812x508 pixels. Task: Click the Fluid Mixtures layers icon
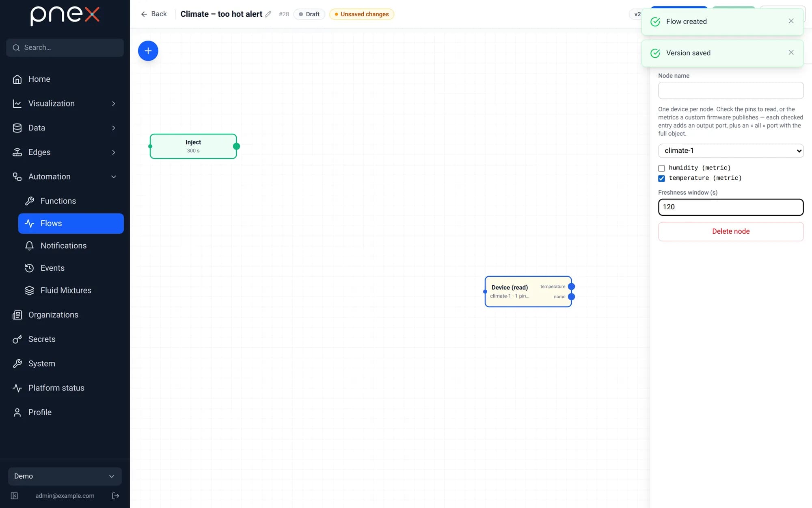click(29, 291)
